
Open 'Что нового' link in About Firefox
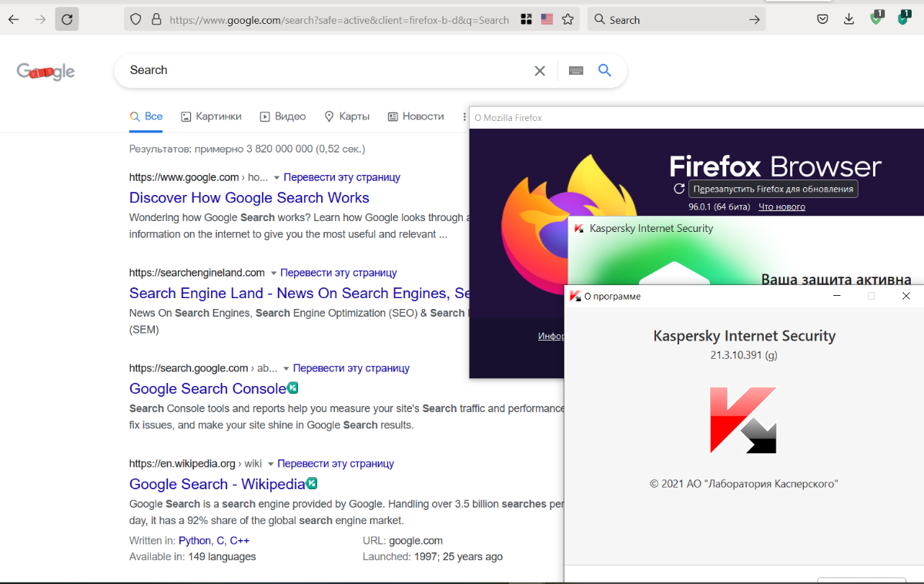pyautogui.click(x=782, y=206)
